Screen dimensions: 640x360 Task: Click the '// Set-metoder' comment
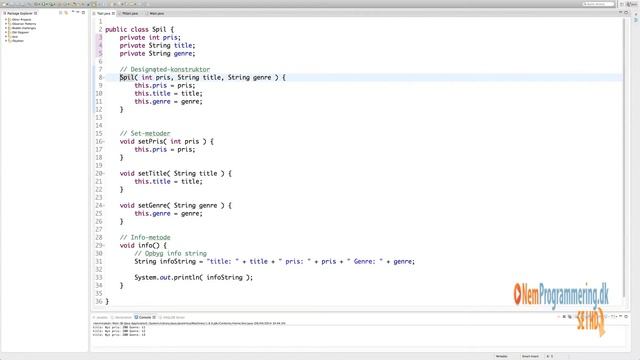[x=145, y=133]
